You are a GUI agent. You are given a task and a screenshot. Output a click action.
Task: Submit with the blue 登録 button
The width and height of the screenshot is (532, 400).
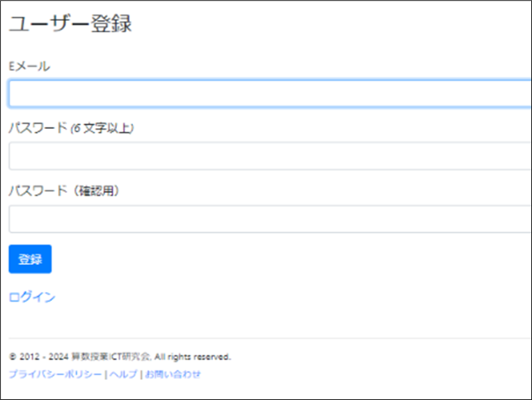pyautogui.click(x=30, y=259)
